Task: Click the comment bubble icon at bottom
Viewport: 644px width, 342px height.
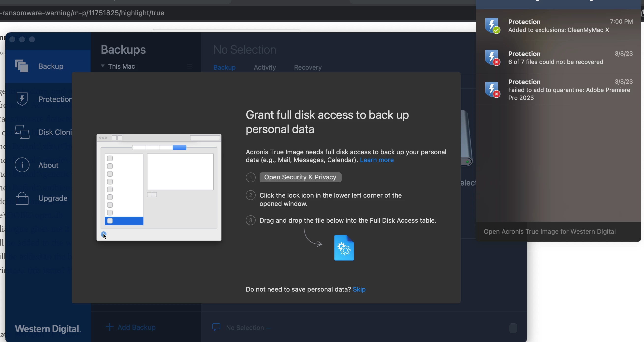Action: (216, 327)
